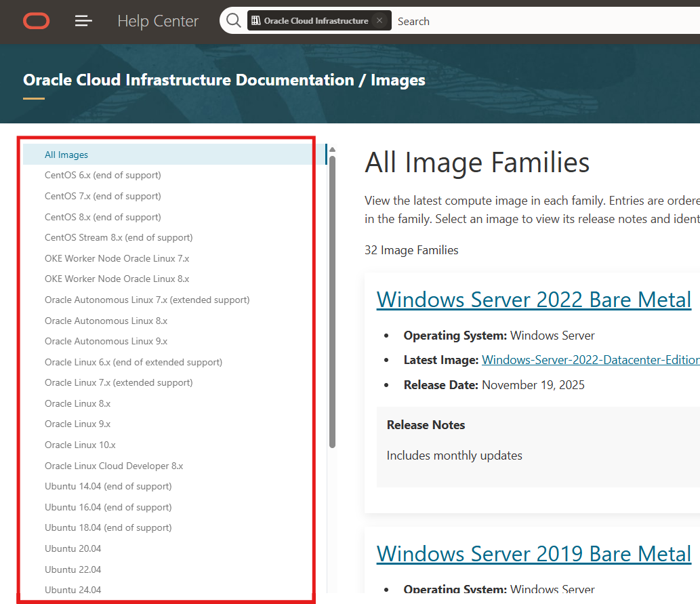Open Windows-Server-2022-Datacenter-Edition latest image link
This screenshot has width=700, height=604.
(591, 360)
